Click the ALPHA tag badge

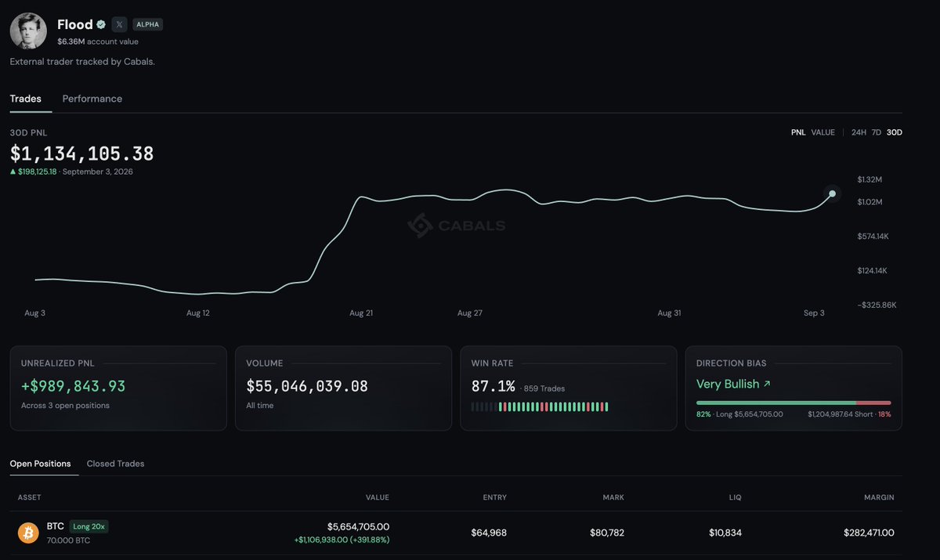point(148,24)
